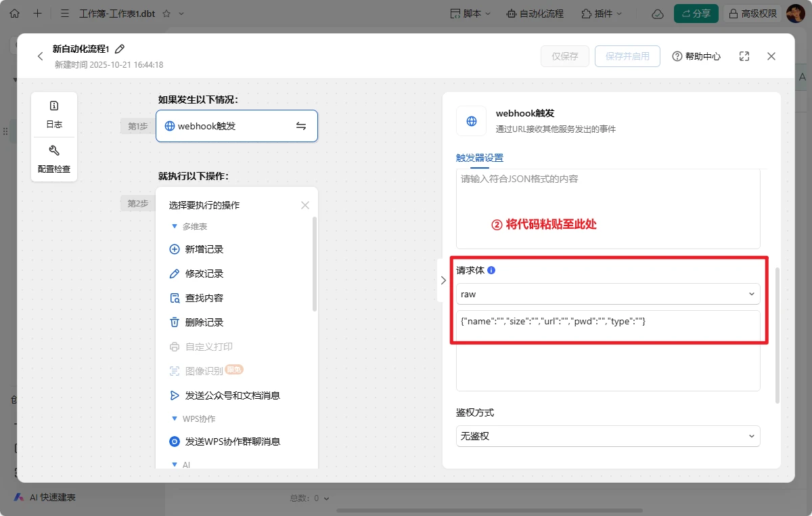Open the 帮助中心 help center
The height and width of the screenshot is (516, 812).
point(696,56)
